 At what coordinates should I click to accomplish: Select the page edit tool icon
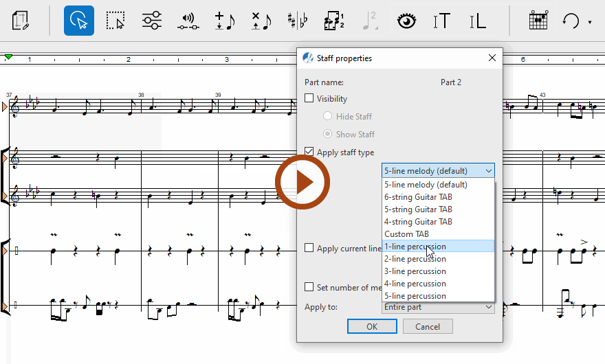pyautogui.click(x=20, y=21)
